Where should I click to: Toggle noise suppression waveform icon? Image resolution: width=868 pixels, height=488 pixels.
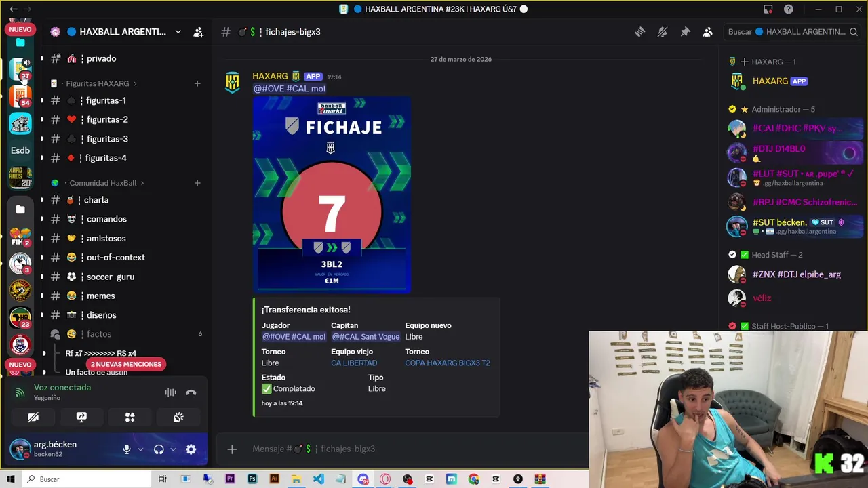coord(170,392)
